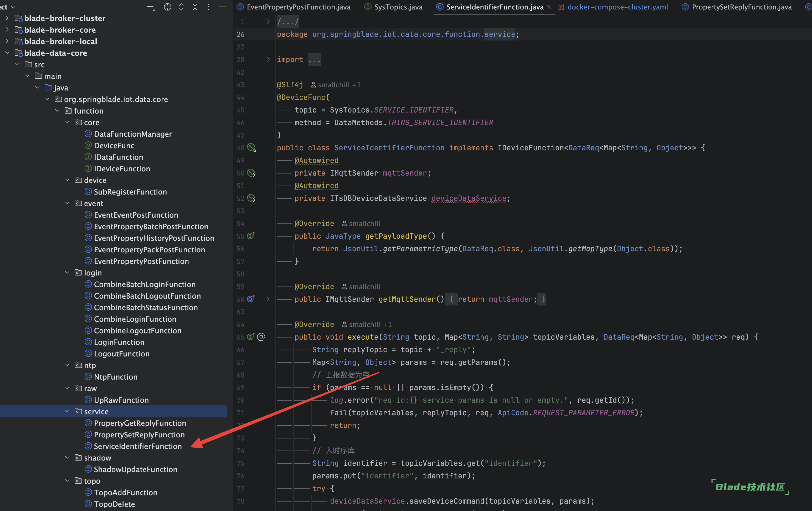Expand the folded imports on line 28
812x511 pixels.
click(x=268, y=59)
